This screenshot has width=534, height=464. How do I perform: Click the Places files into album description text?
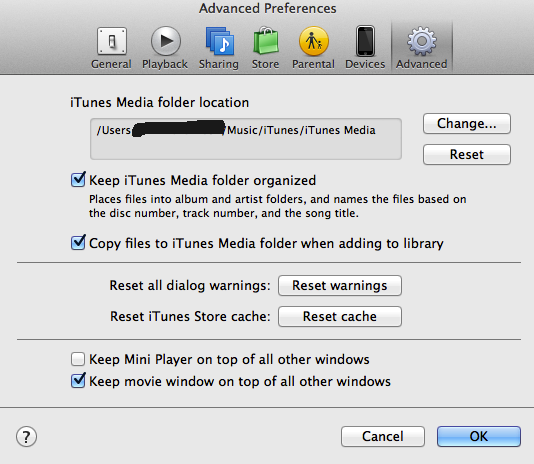point(278,206)
